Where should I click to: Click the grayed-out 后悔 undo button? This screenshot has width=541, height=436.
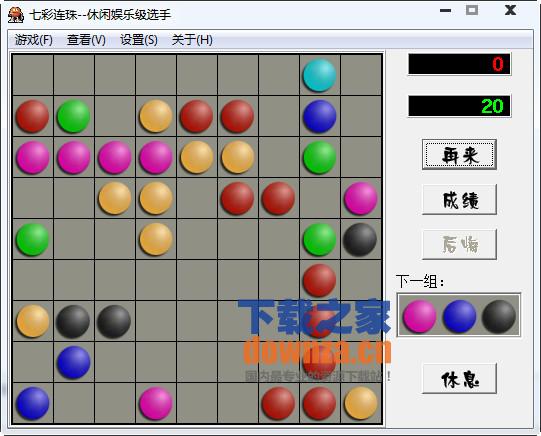459,244
